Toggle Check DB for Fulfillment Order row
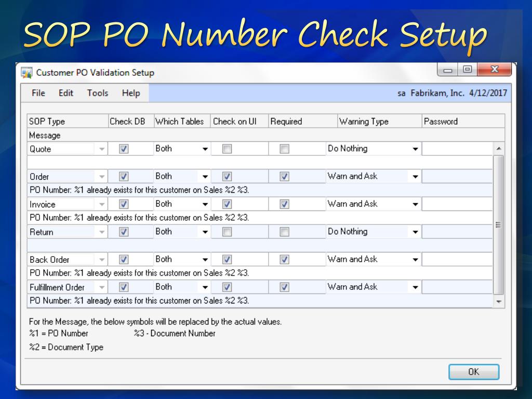The width and height of the screenshot is (532, 399). (x=124, y=287)
